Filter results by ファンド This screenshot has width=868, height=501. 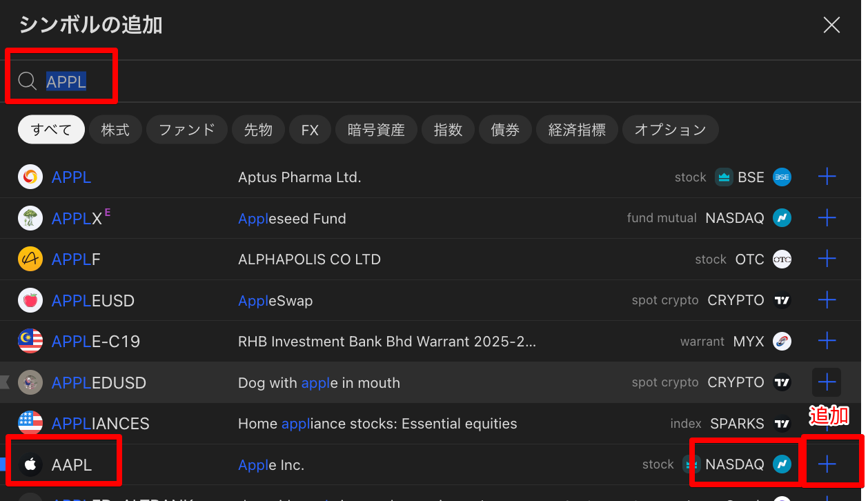pyautogui.click(x=186, y=130)
